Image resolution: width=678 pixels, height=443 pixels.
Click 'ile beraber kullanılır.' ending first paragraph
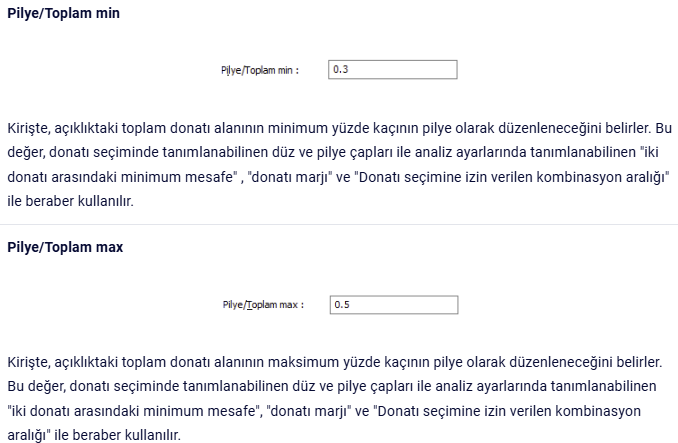click(x=70, y=201)
